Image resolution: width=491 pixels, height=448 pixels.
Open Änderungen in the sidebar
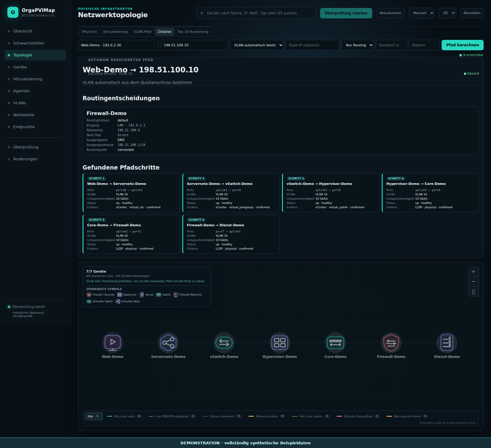[x=35, y=159]
